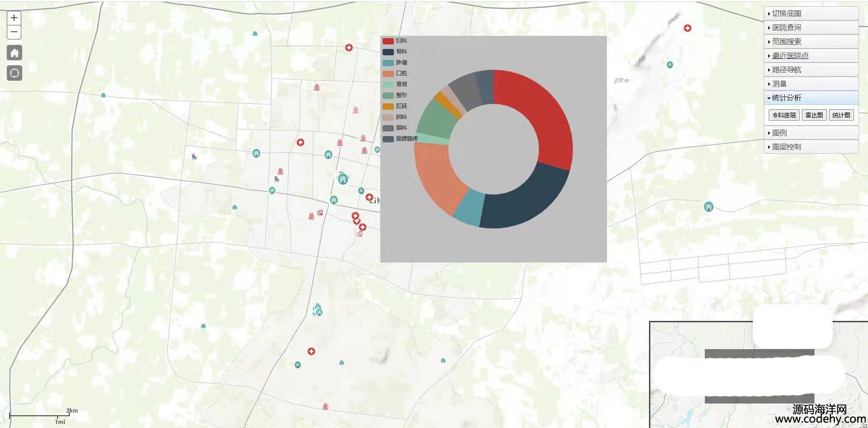
Task: Open the 图层控制 panel
Action: (x=786, y=147)
